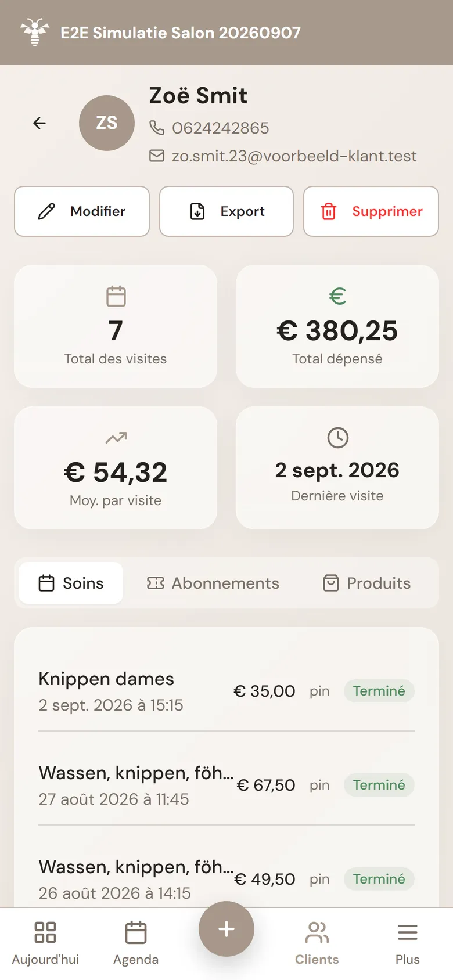
Task: Switch to the Abonnements tab
Action: (x=213, y=583)
